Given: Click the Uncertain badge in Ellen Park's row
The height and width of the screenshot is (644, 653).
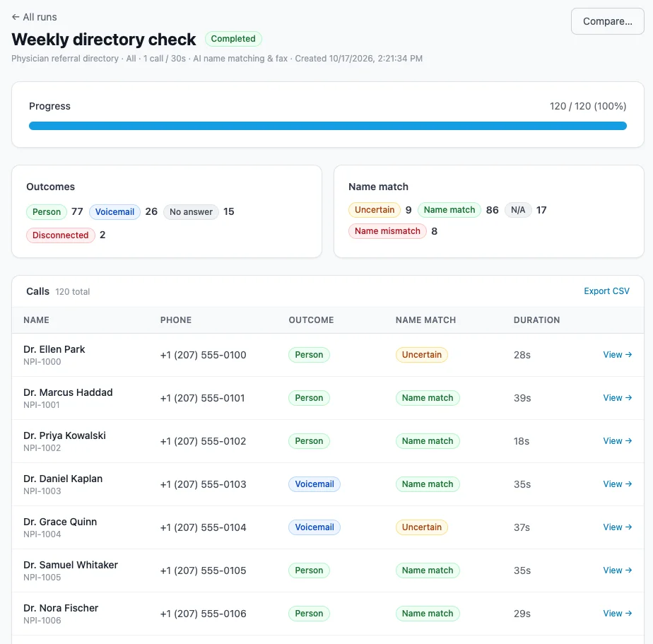Looking at the screenshot, I should (x=421, y=355).
